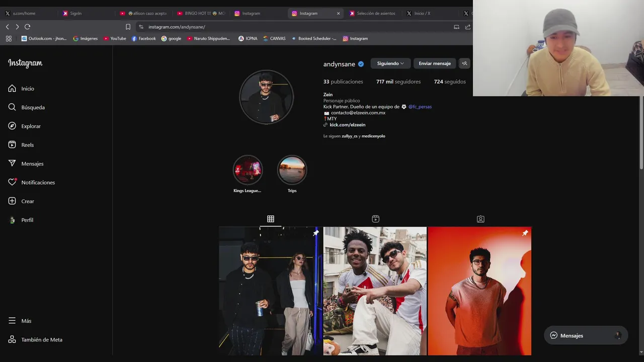The image size is (644, 362).
Task: Switch to Inicio / X tab
Action: pos(430,14)
